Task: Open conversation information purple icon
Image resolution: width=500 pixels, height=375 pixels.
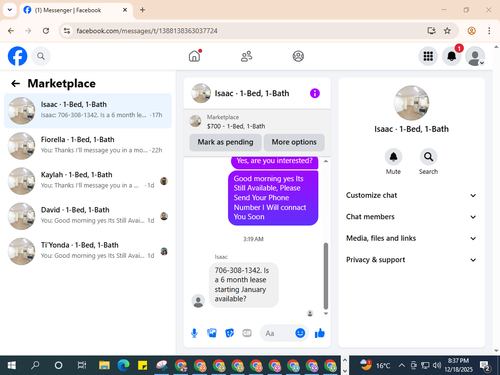Action: point(315,93)
